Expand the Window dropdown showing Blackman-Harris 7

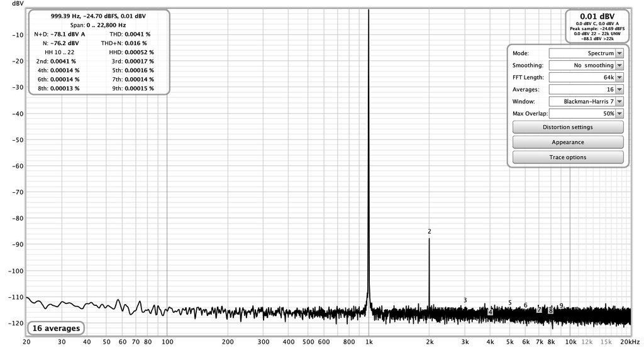(x=586, y=101)
